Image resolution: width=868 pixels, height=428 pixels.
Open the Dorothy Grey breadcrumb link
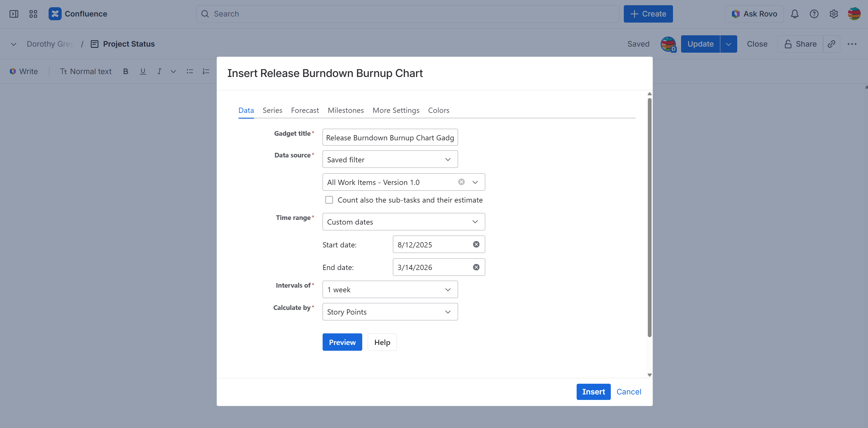click(x=50, y=44)
